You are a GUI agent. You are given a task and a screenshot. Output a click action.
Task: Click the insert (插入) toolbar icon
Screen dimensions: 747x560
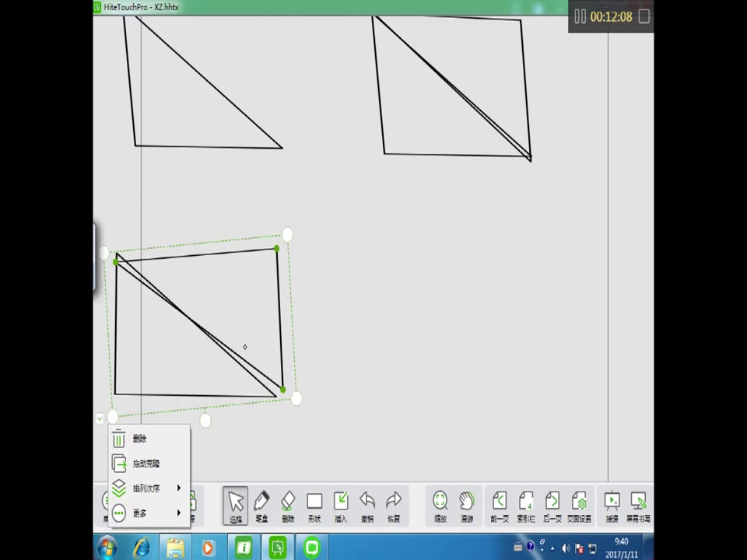click(341, 504)
